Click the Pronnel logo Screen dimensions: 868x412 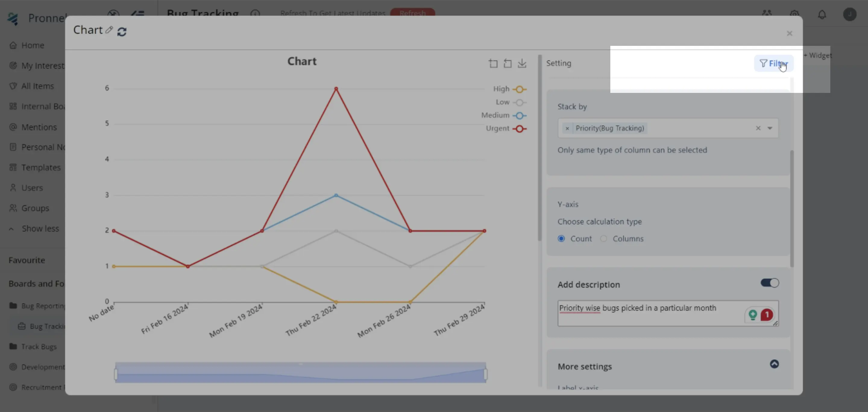pyautogui.click(x=13, y=19)
